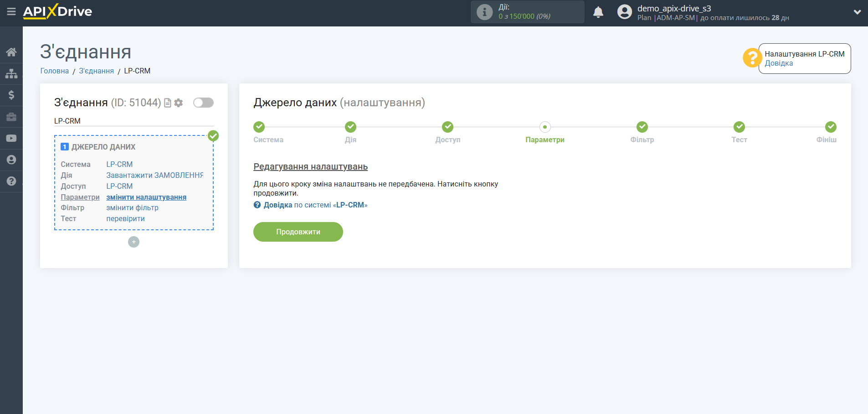Viewport: 868px width, 414px height.
Task: Add a new block with plus icon
Action: [x=134, y=242]
